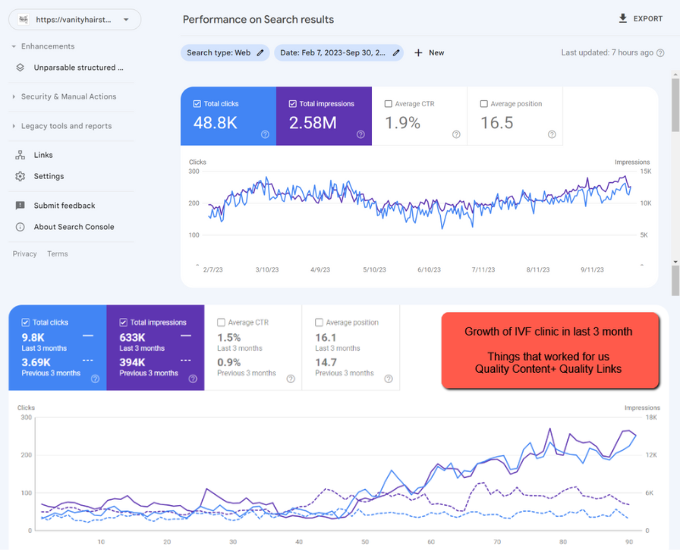This screenshot has height=550, width=680.
Task: Click day 90 label on lower chart axis
Action: click(x=629, y=542)
